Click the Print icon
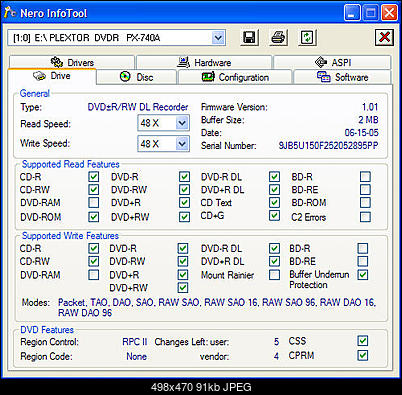Image resolution: width=402 pixels, height=395 pixels. click(x=278, y=37)
